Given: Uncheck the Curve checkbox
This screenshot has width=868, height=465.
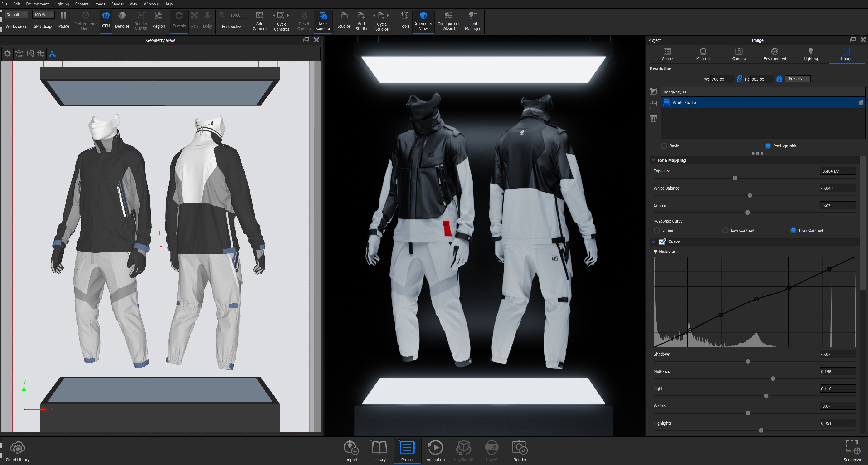Looking at the screenshot, I should coord(662,242).
